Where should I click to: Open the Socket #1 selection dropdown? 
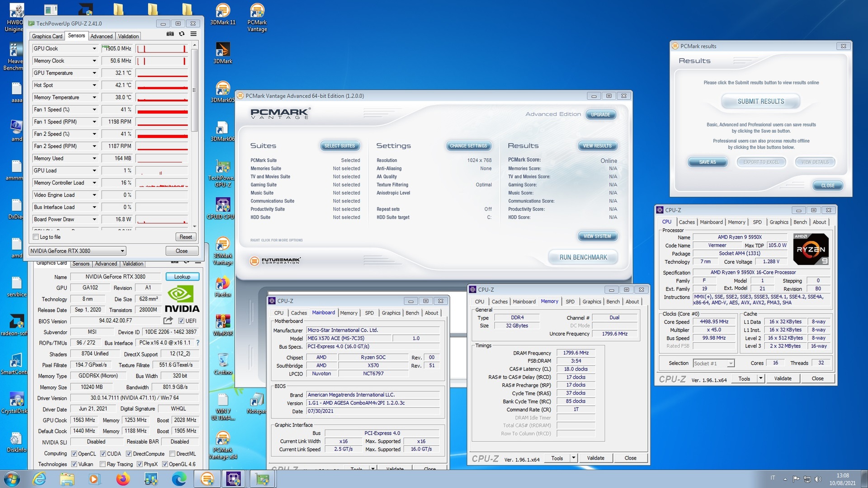713,363
